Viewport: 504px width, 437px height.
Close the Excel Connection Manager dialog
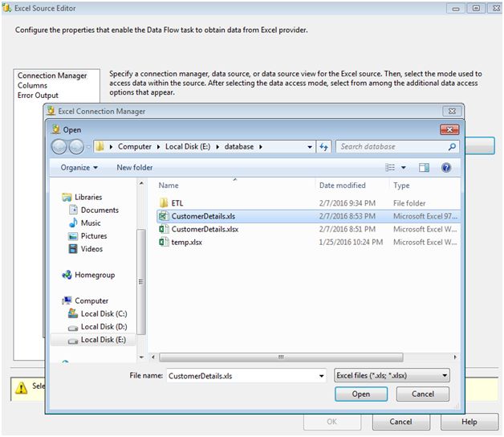tap(452, 111)
